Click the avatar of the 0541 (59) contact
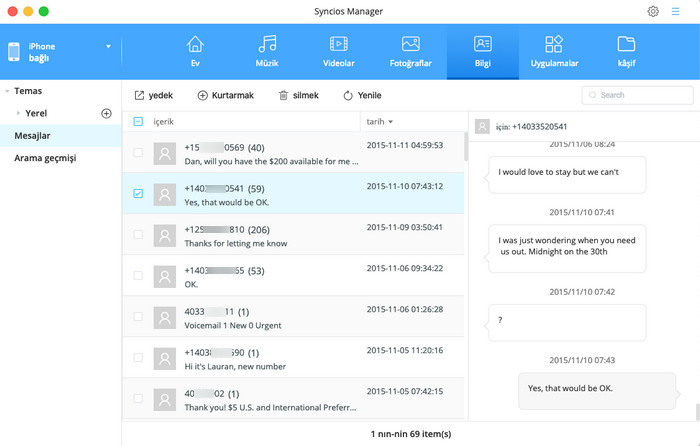The image size is (700, 446). [165, 195]
